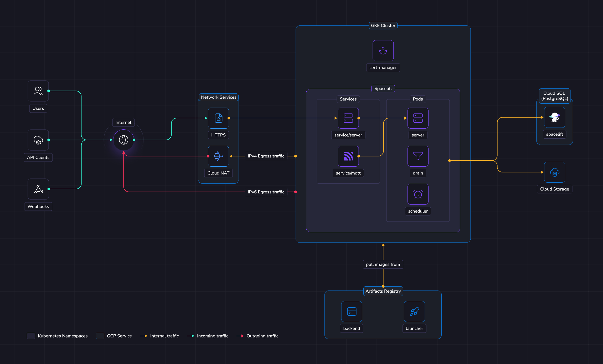Screen dimensions: 603x364
Task: Select the cert-manager anchor icon
Action: pyautogui.click(x=383, y=51)
